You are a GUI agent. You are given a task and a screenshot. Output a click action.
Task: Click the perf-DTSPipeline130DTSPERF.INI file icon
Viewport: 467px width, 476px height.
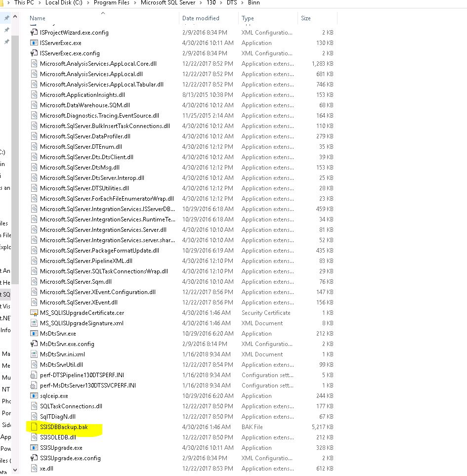[x=34, y=375]
